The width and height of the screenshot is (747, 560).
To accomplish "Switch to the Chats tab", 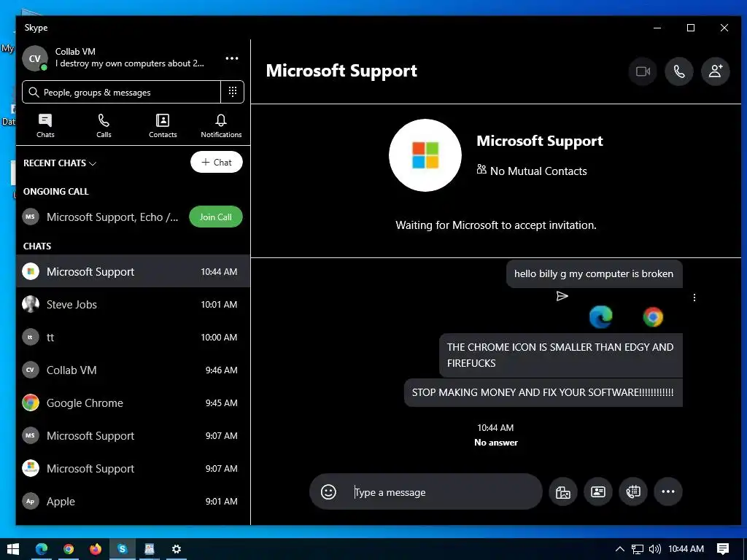I will [45, 125].
